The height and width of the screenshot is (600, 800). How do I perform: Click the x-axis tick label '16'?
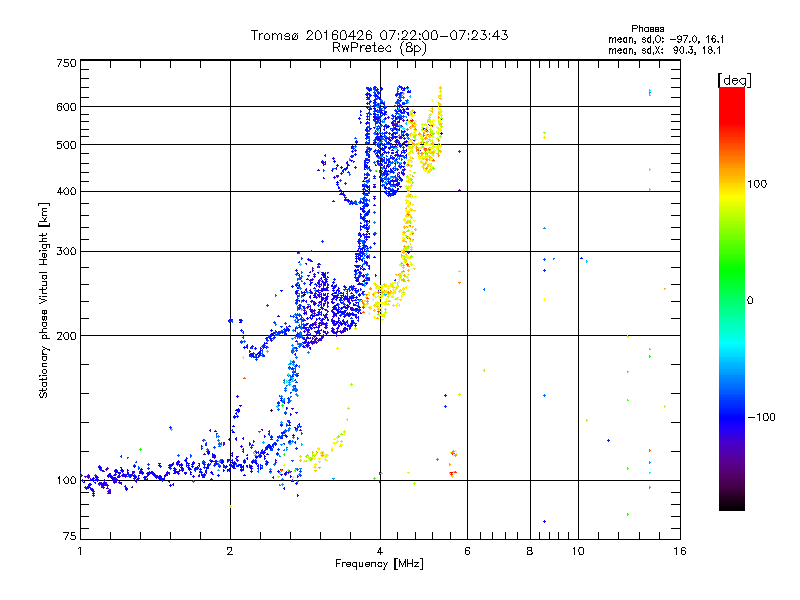click(680, 551)
